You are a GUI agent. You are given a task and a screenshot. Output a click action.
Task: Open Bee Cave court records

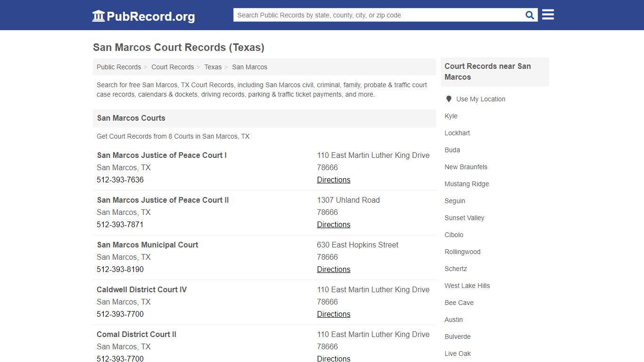click(x=459, y=303)
